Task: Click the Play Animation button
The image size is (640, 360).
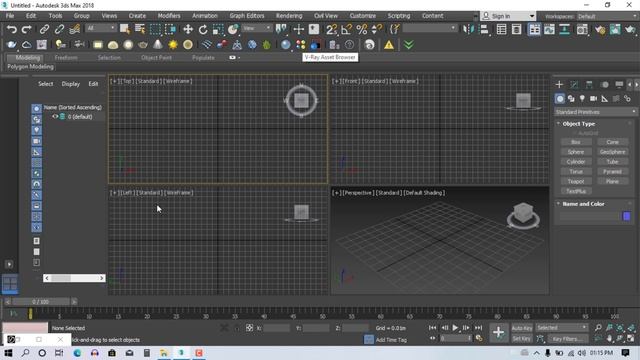Action: 455,328
